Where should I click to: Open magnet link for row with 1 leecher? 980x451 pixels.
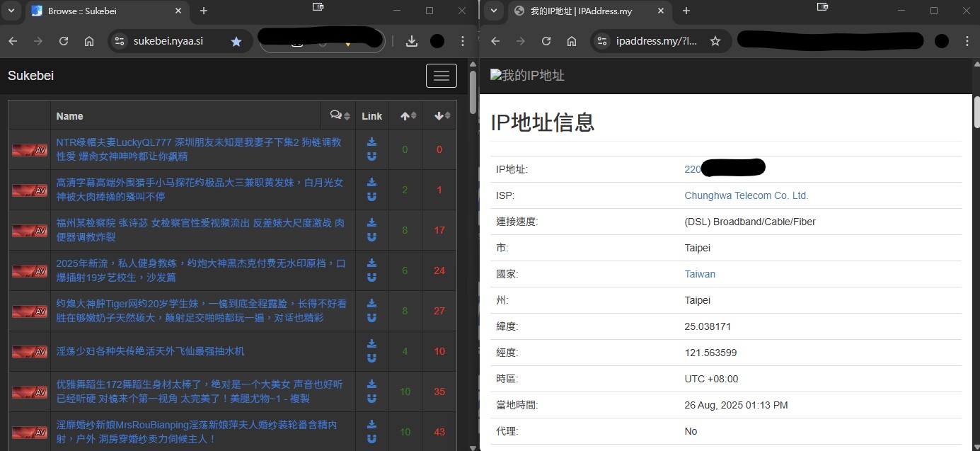click(x=371, y=196)
